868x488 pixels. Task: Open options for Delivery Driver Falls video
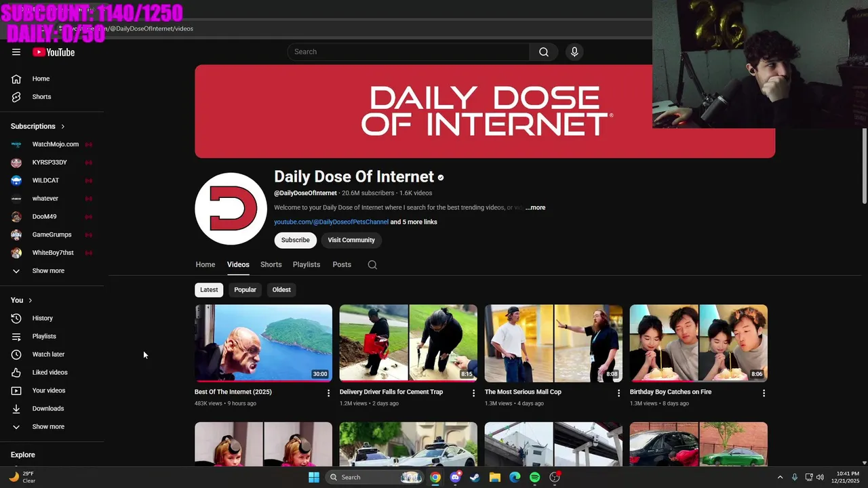[474, 393]
